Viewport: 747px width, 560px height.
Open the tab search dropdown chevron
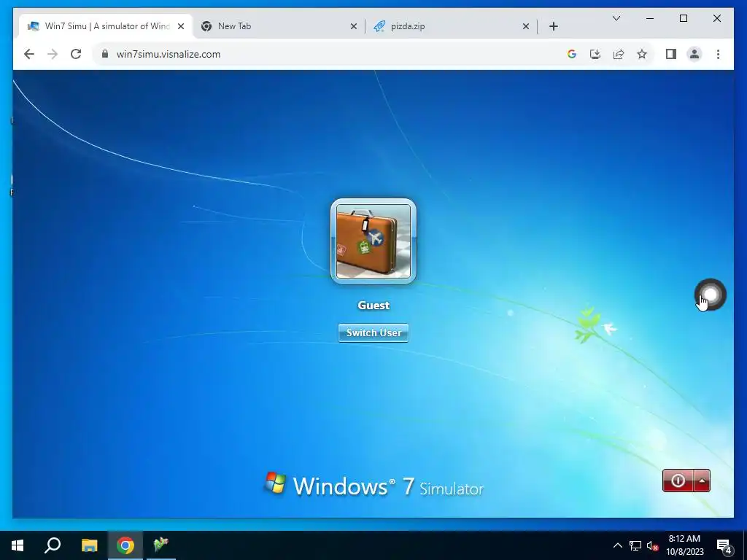point(616,18)
